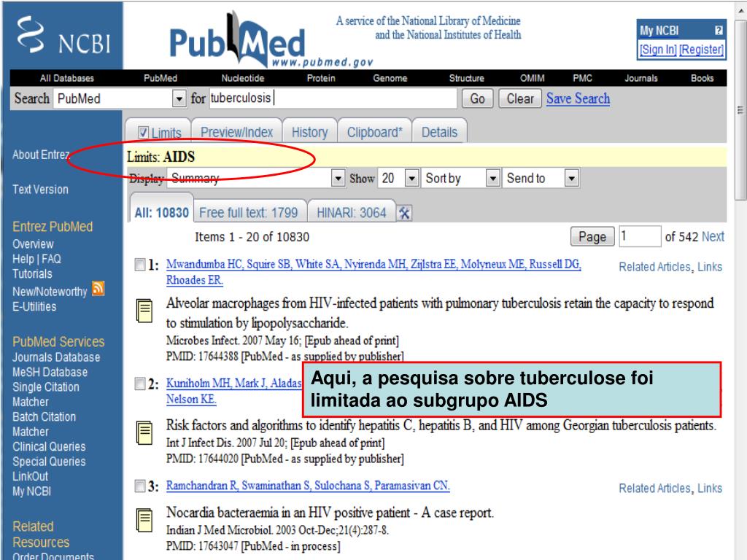Open Tutorials in sidebar

click(32, 274)
